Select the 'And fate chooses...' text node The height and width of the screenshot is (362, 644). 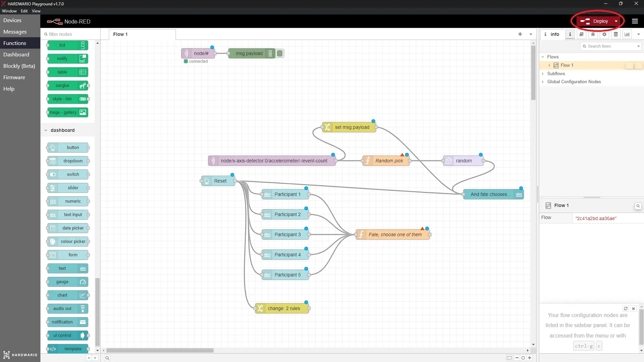tap(493, 194)
